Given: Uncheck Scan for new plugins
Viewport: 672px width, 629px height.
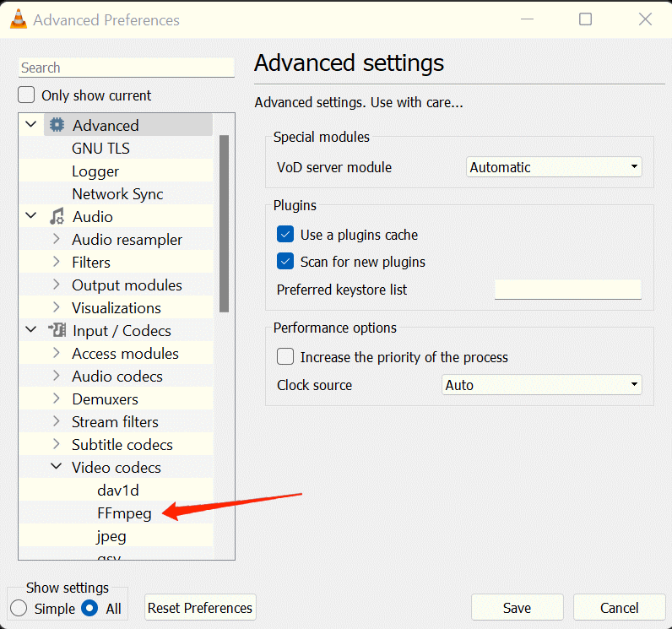Looking at the screenshot, I should pyautogui.click(x=285, y=262).
